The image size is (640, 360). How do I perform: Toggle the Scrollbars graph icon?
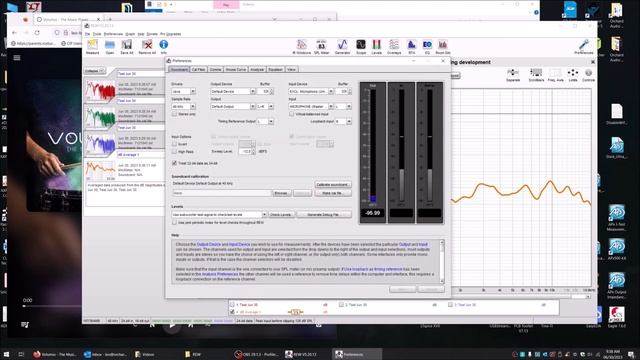(536, 75)
